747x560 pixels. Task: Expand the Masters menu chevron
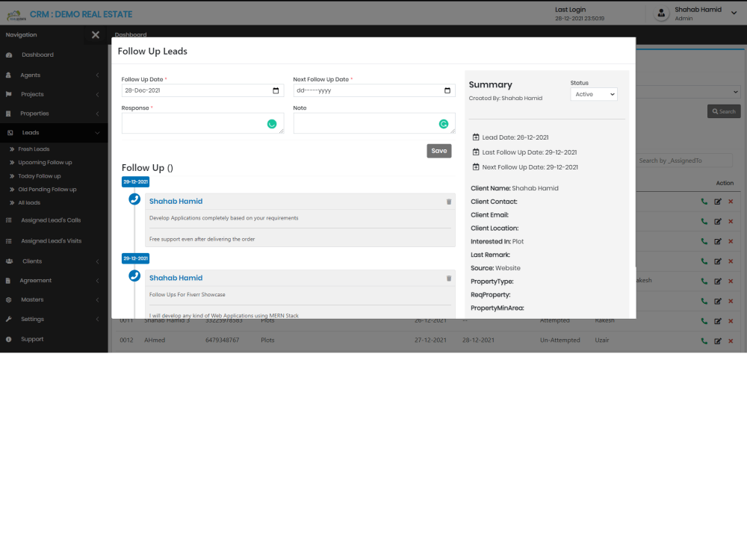tap(97, 299)
